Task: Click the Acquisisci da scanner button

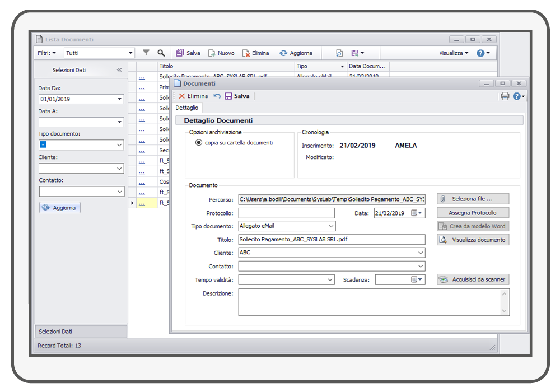Action: click(x=473, y=279)
